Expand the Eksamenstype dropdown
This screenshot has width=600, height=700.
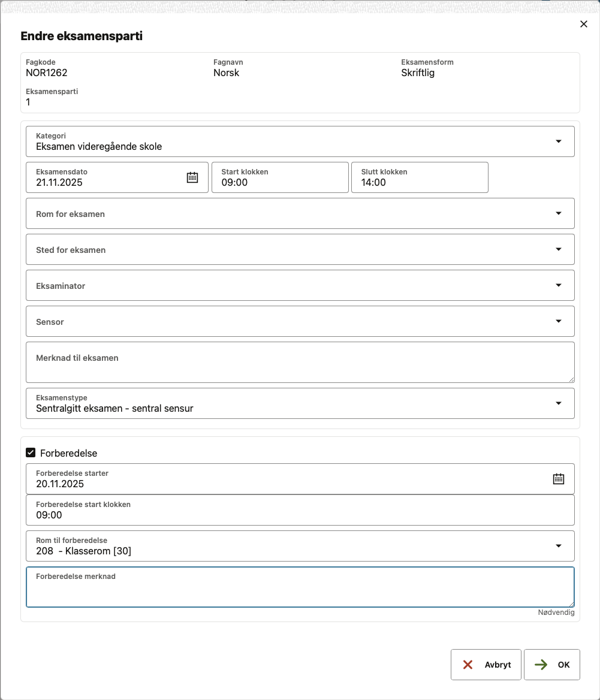[x=558, y=403]
